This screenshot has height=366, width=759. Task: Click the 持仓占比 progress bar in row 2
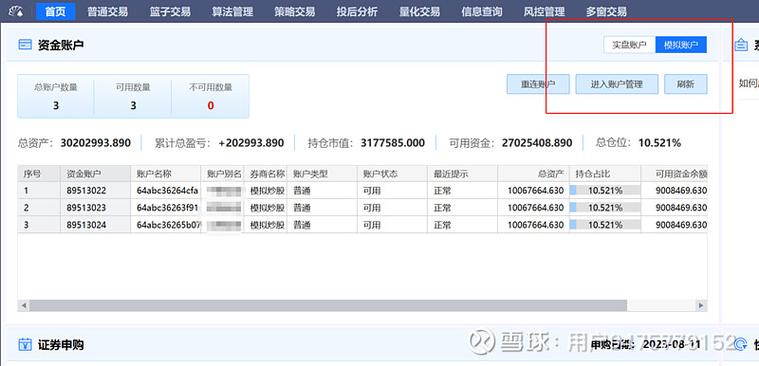(x=605, y=208)
